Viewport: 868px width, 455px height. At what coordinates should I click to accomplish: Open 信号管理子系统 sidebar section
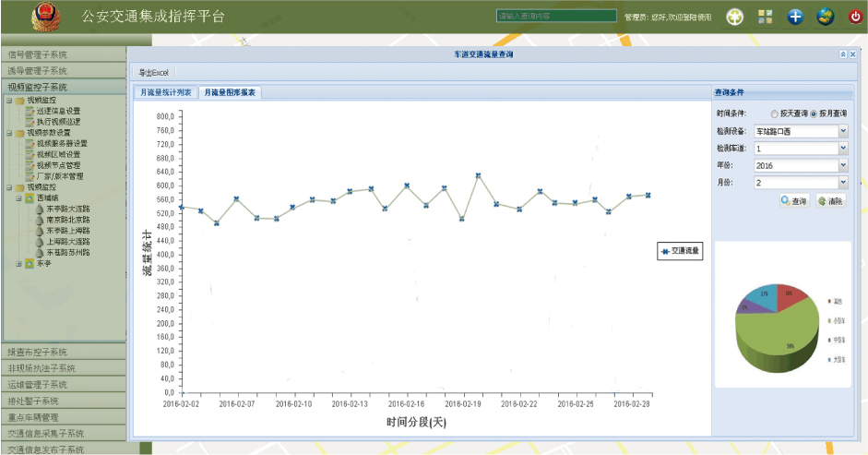click(x=63, y=54)
